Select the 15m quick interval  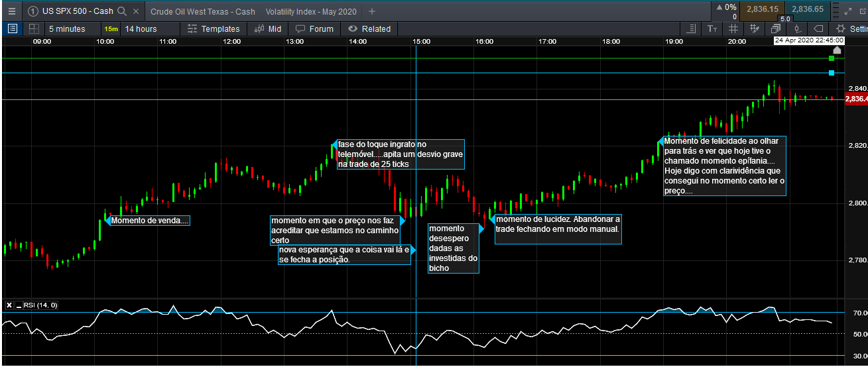coord(110,28)
